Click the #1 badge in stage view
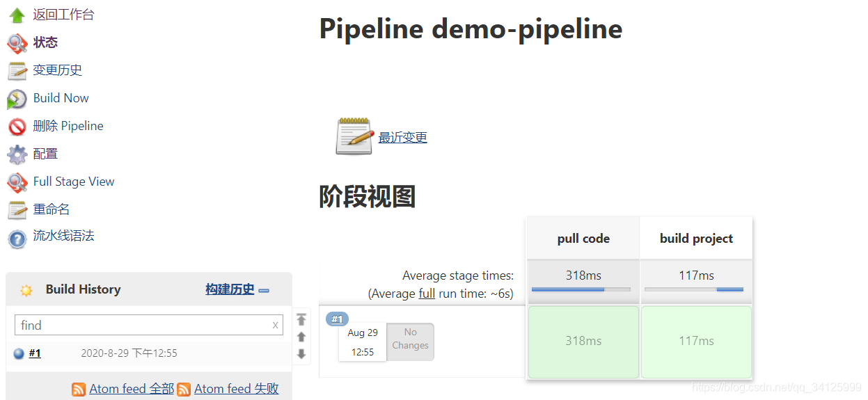The width and height of the screenshot is (868, 400). coord(338,319)
